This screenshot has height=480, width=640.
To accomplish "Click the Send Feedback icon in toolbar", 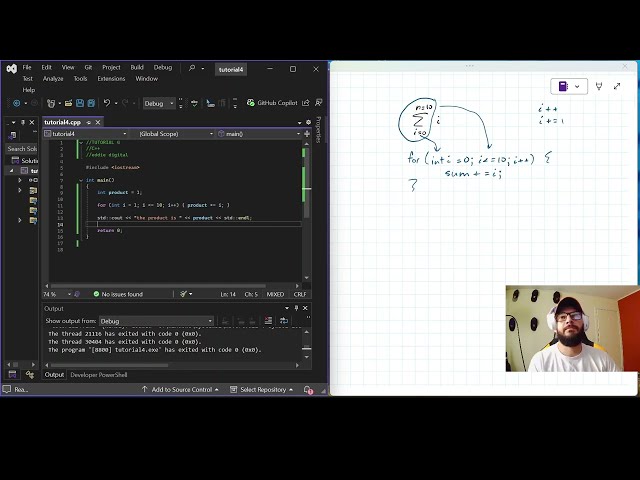I will coord(318,103).
